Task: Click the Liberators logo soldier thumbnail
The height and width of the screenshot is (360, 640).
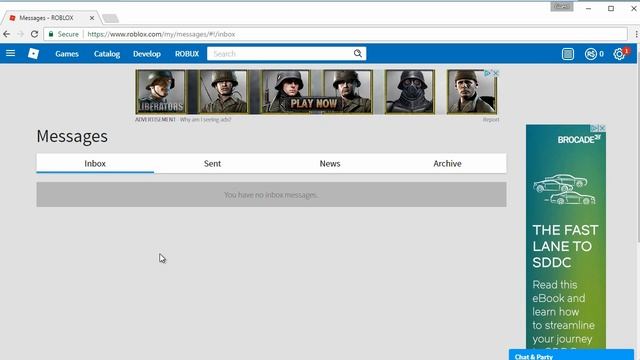Action: point(160,91)
